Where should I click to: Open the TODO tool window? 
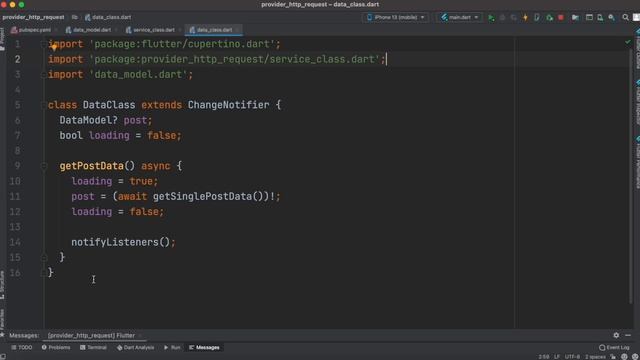22,347
